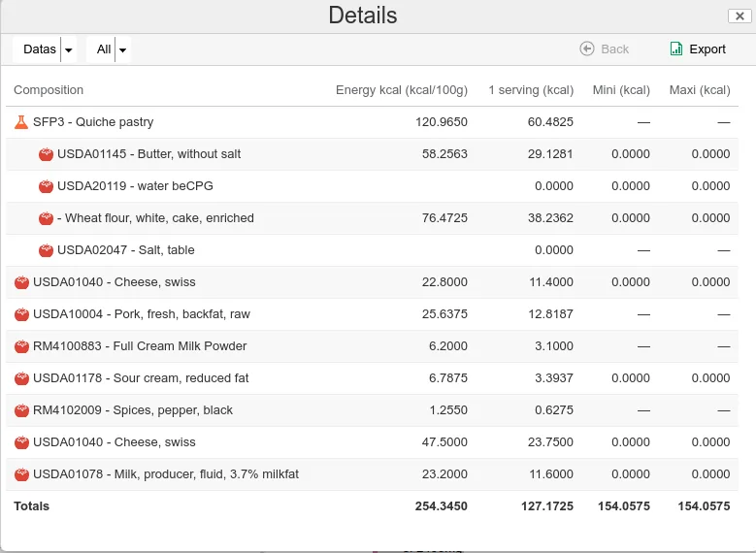This screenshot has width=756, height=553.
Task: Click the Export spreadsheet icon
Action: tap(676, 49)
